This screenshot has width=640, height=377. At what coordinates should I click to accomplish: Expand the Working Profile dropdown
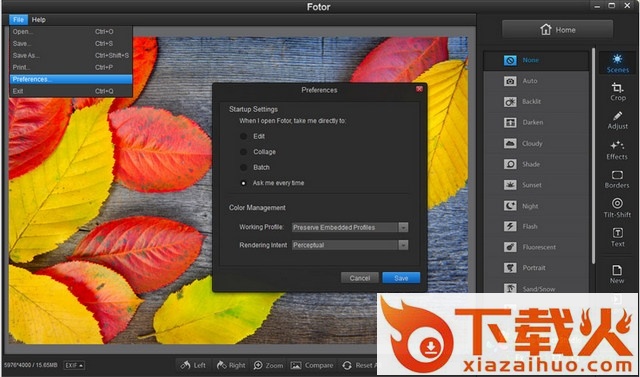click(x=403, y=227)
